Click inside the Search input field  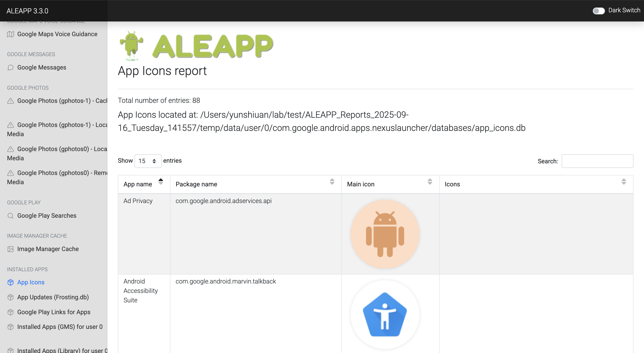click(x=597, y=161)
